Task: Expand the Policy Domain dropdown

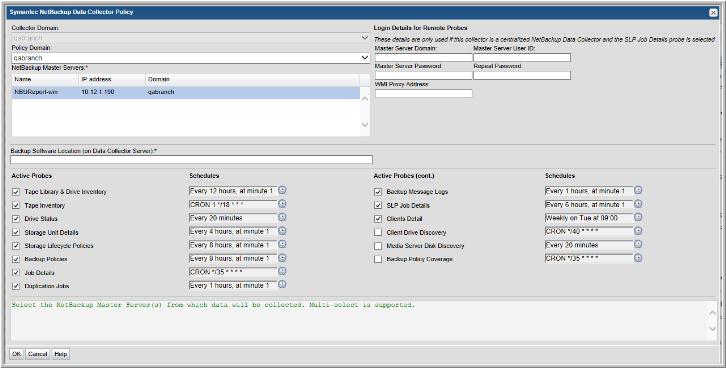Action: click(365, 58)
